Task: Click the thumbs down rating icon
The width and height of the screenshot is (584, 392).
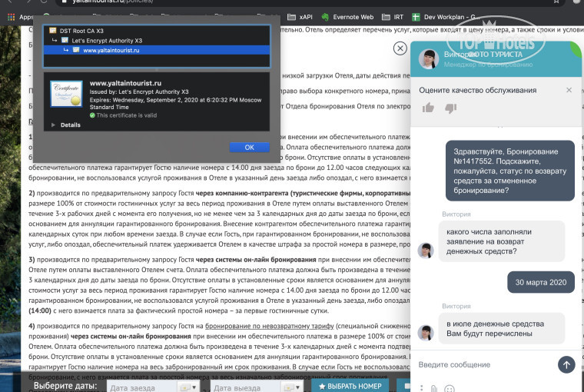Action: pos(450,108)
